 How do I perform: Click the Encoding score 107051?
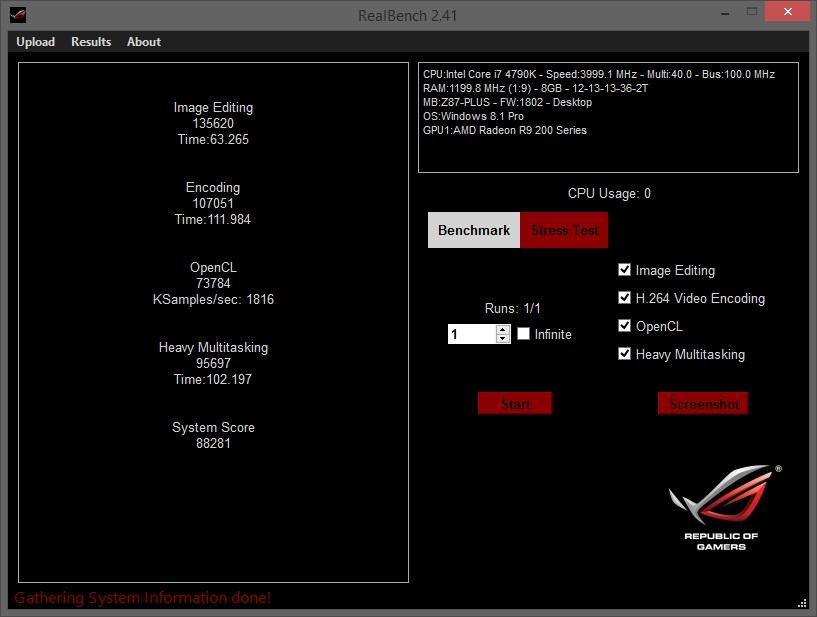click(213, 203)
